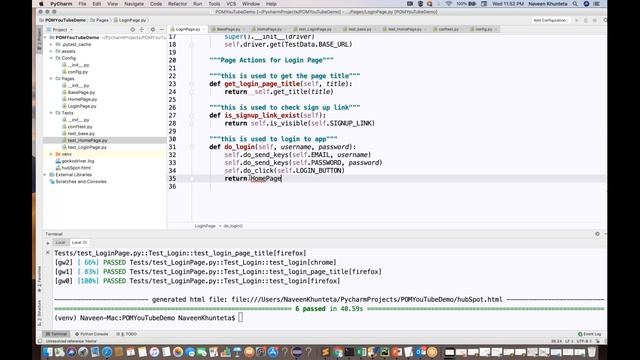This screenshot has width=640, height=360.
Task: Open Structure side tool window tab
Action: click(40, 313)
